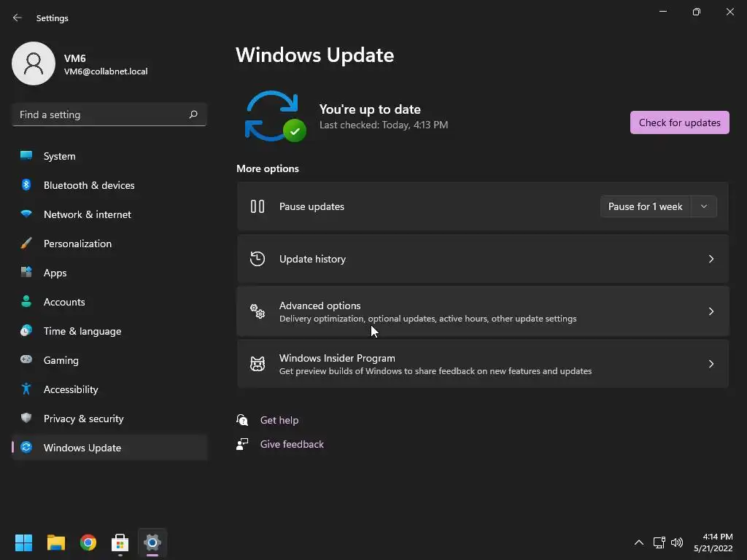
Task: Click the Gaming controller icon
Action: point(26,359)
